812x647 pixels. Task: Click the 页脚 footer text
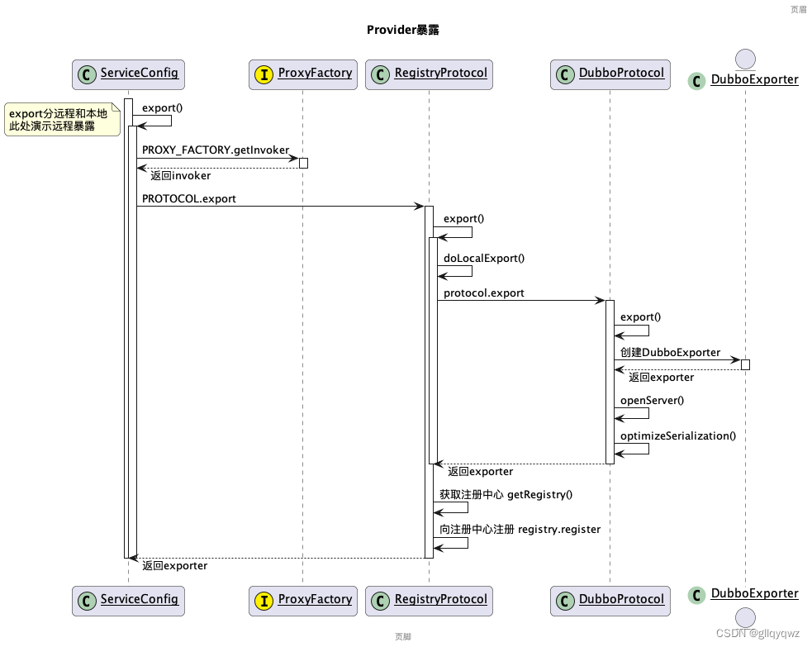(x=403, y=636)
